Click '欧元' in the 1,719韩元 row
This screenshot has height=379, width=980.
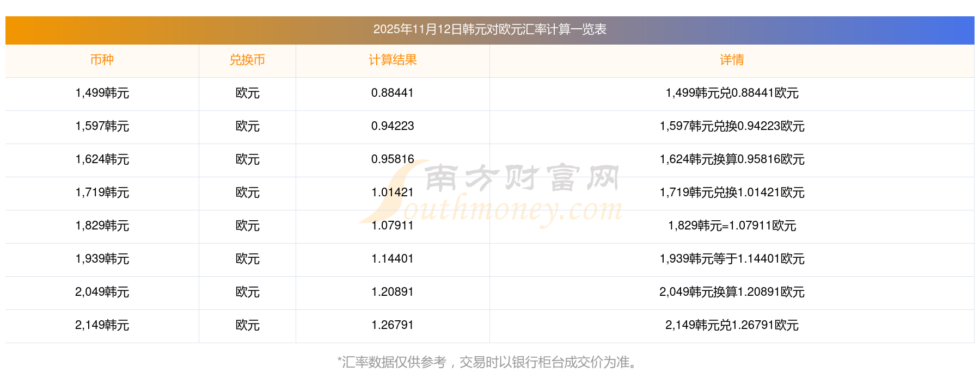[x=247, y=192]
